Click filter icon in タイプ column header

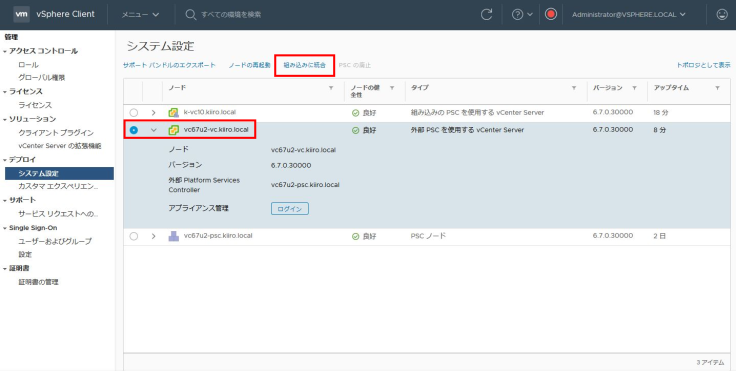pos(574,88)
